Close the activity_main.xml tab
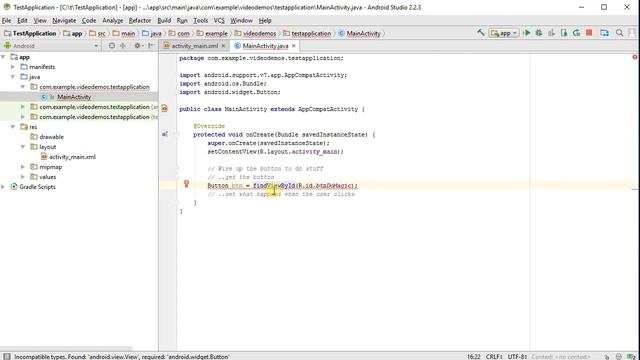This screenshot has height=360, width=640. coord(223,46)
